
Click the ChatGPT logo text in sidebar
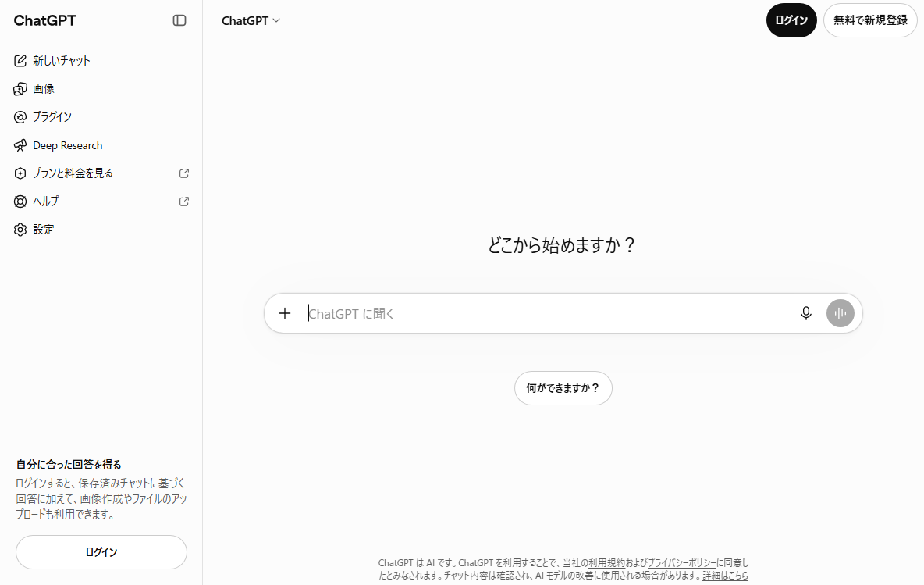[x=44, y=20]
